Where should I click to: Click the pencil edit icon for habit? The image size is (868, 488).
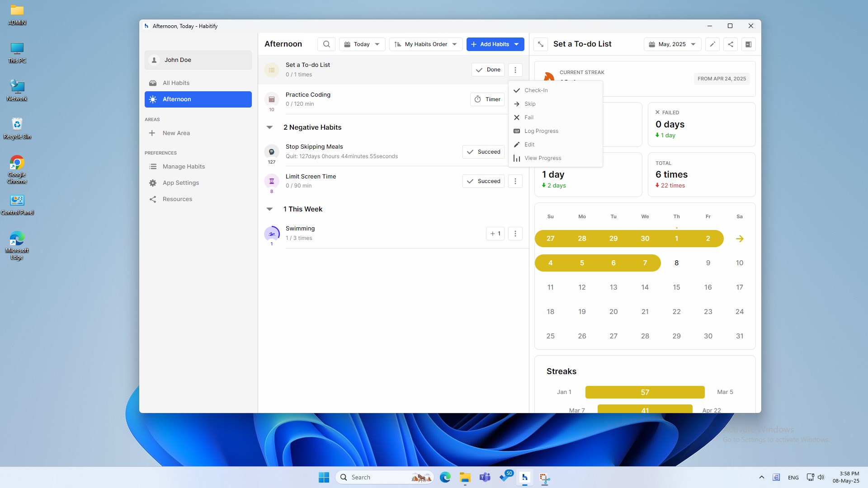pos(712,44)
